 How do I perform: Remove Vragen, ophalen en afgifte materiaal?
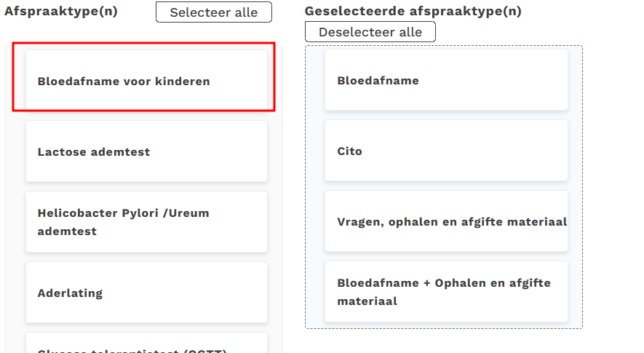446,221
